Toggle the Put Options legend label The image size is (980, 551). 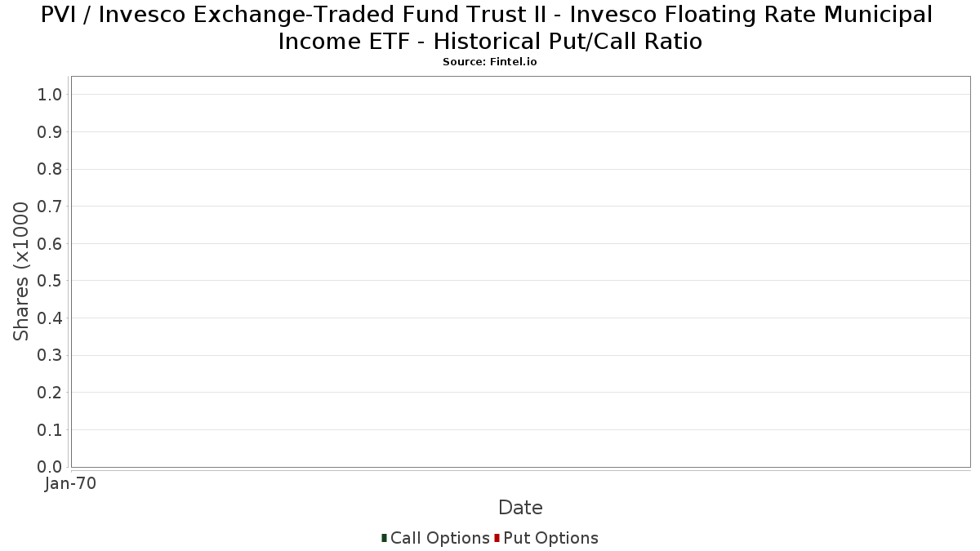(x=550, y=538)
